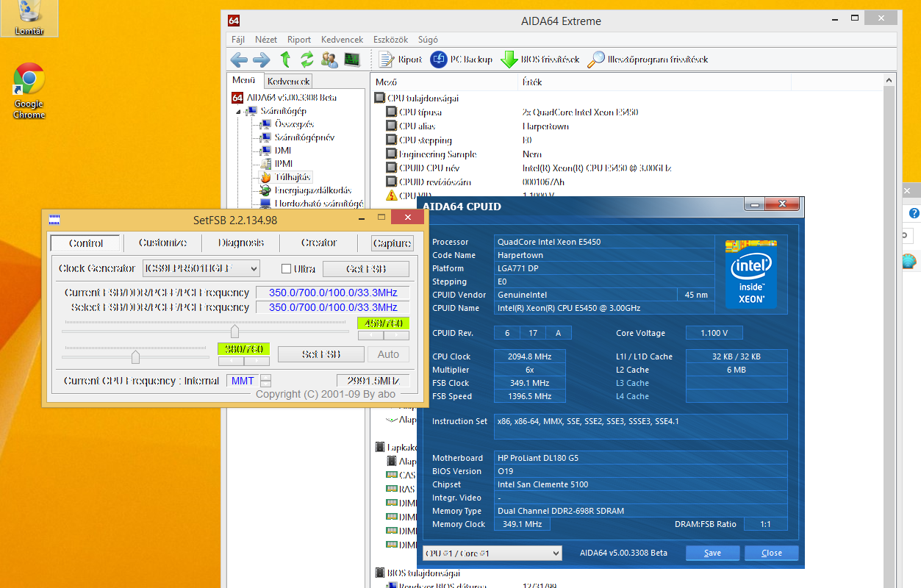Open the Riport menu in the menu bar
This screenshot has height=588, width=921.
pyautogui.click(x=299, y=40)
